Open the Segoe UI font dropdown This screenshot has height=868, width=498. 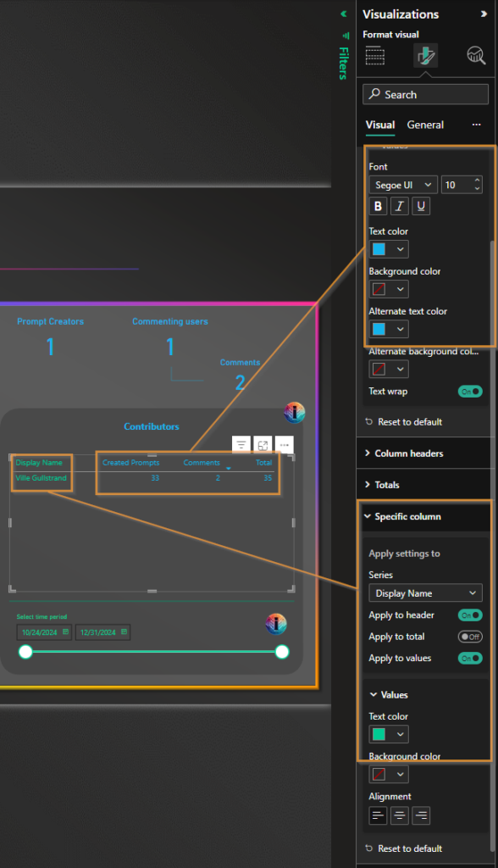(403, 185)
